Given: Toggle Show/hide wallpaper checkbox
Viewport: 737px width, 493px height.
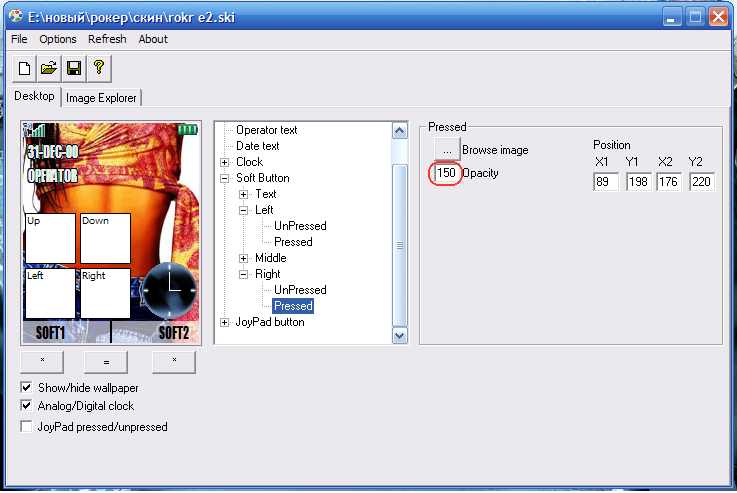Looking at the screenshot, I should (26, 387).
